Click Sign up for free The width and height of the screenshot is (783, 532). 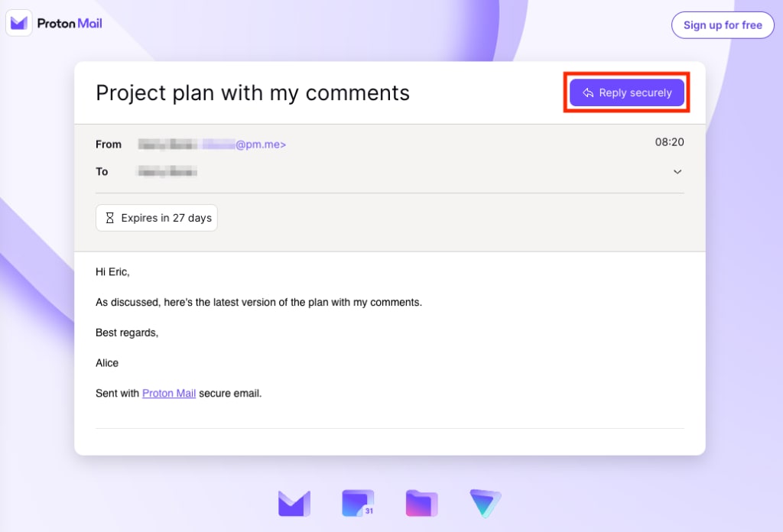pos(722,24)
